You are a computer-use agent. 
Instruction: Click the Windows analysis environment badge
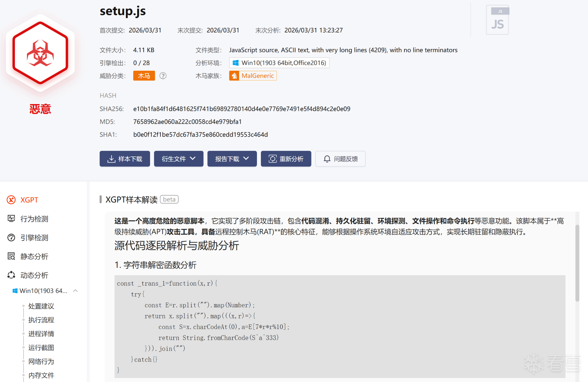(279, 63)
